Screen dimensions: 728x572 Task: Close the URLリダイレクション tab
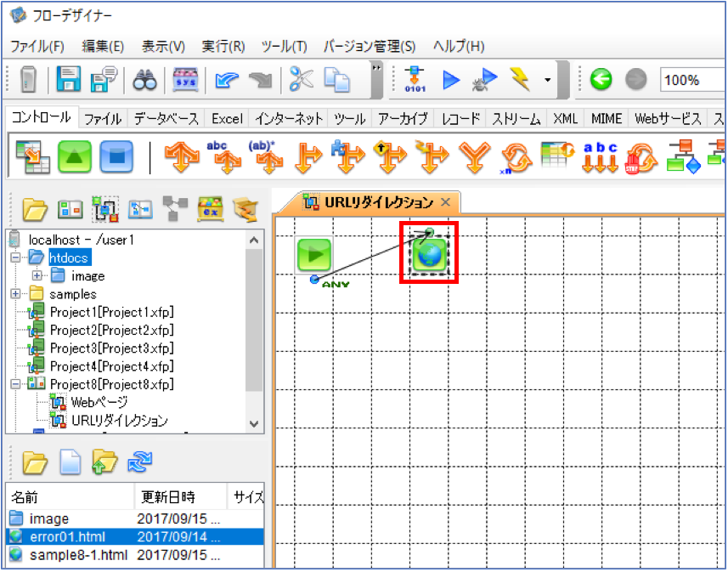point(445,202)
